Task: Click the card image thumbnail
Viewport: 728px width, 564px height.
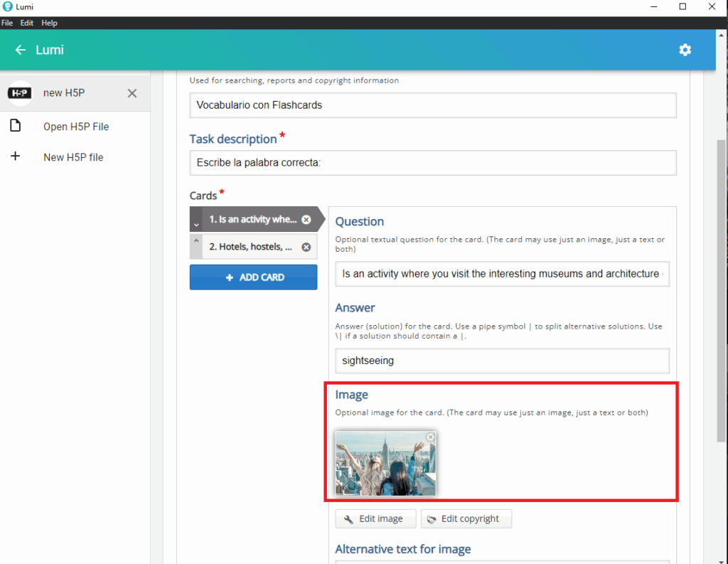Action: [385, 464]
